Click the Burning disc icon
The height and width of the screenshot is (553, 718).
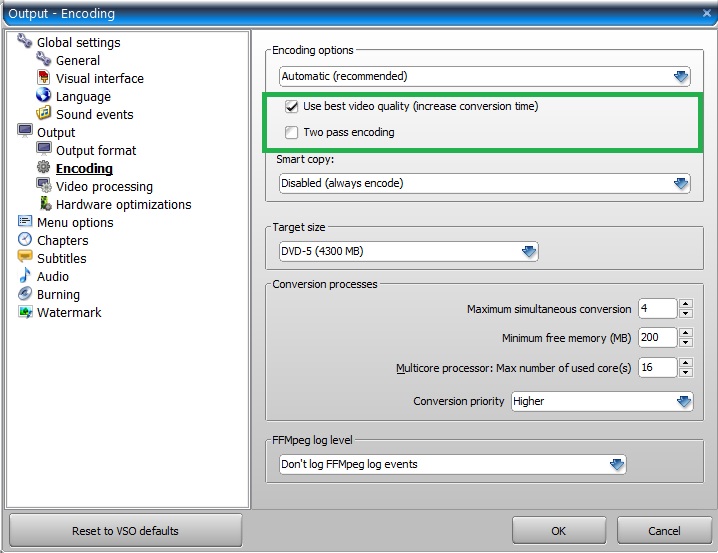pyautogui.click(x=25, y=293)
